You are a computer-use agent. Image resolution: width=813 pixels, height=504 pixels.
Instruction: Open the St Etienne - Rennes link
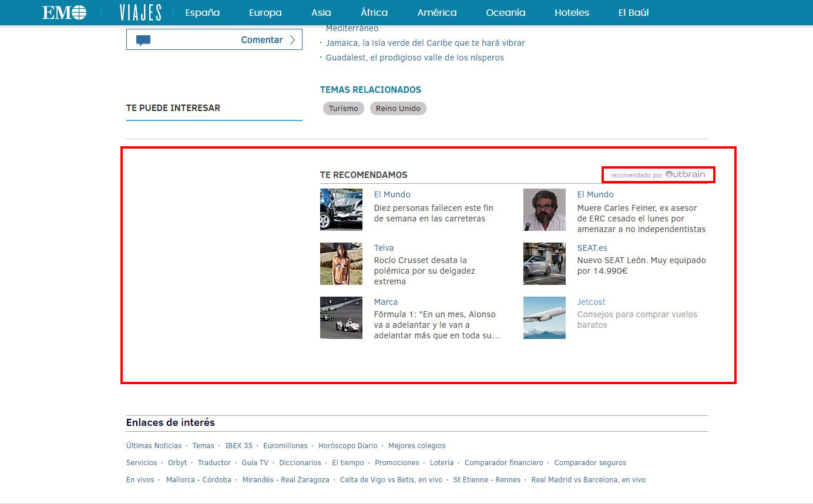(x=487, y=480)
